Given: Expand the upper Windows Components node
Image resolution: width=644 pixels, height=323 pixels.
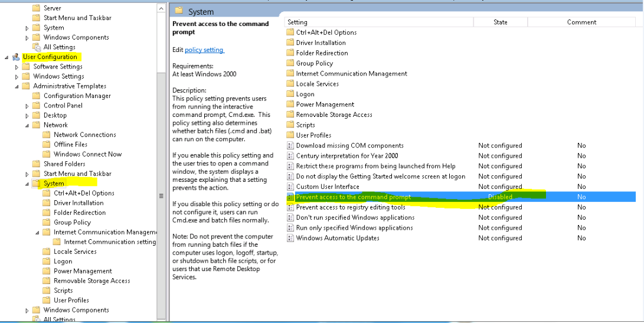Looking at the screenshot, I should tap(27, 38).
